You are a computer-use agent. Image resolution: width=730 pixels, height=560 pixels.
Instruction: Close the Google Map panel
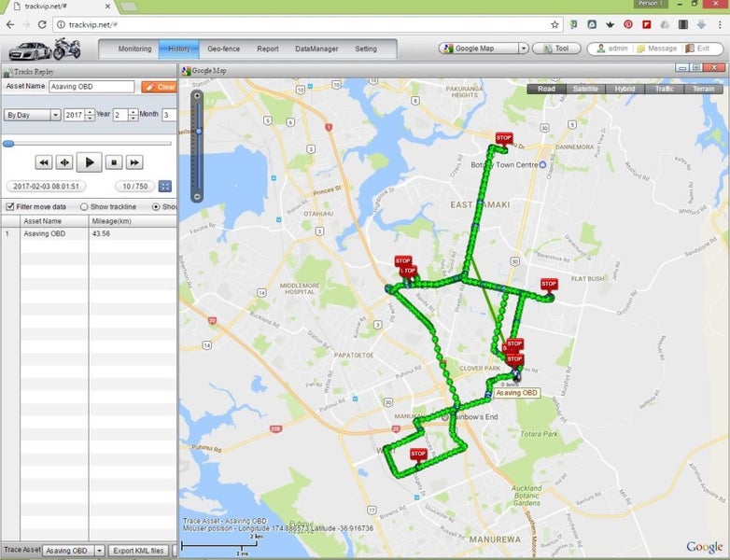click(x=714, y=68)
